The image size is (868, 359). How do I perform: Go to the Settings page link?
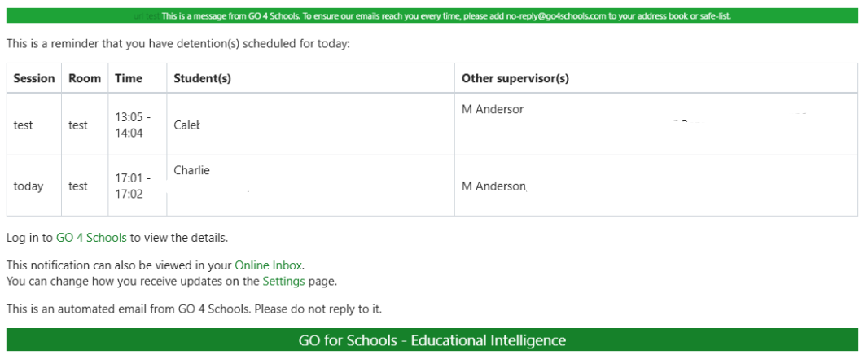click(x=283, y=282)
